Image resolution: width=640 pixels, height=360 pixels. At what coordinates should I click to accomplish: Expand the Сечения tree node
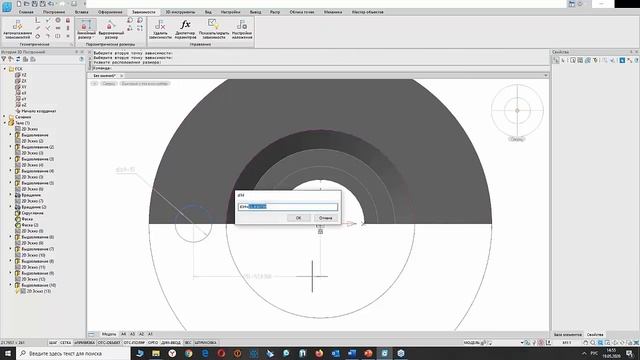click(5, 117)
